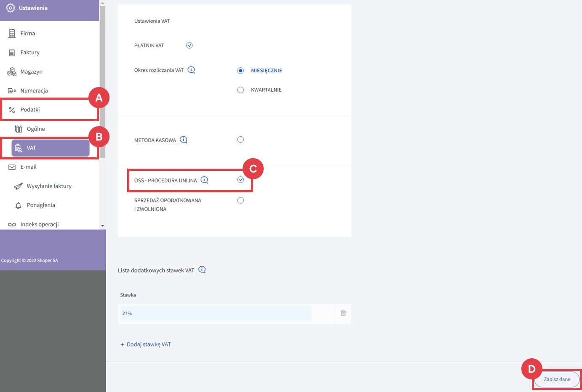Select Kwartalnie settlement period
This screenshot has width=582, height=392.
click(240, 90)
